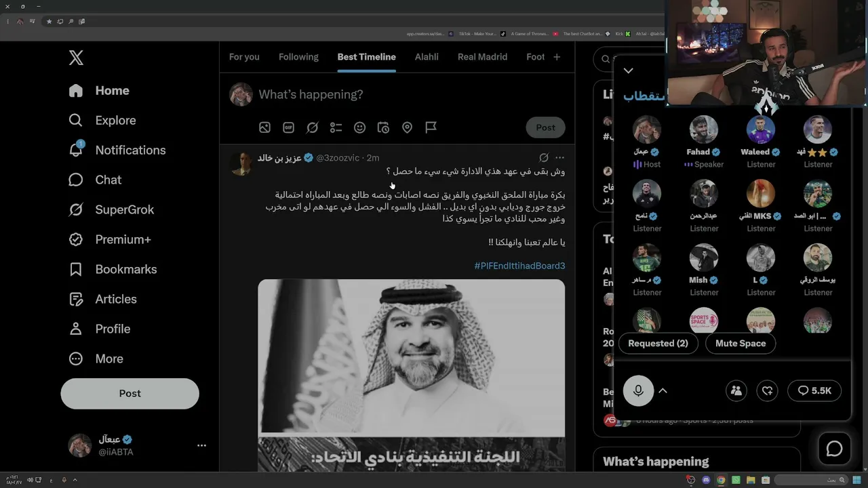Open Chat in the sidebar
This screenshot has height=488, width=868.
(95, 180)
